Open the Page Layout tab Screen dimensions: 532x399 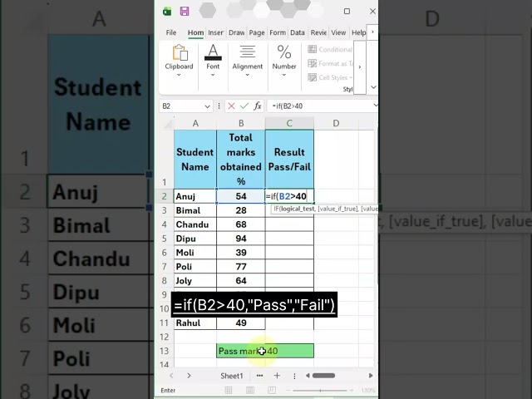pos(257,32)
